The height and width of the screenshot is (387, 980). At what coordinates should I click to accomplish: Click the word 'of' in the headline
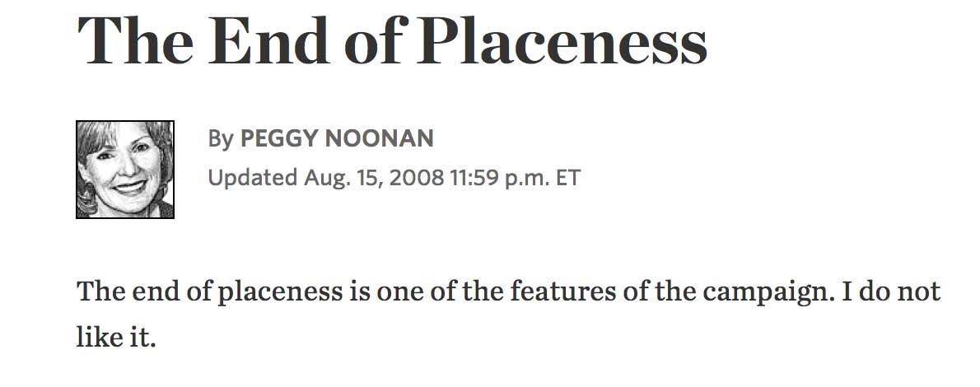[x=373, y=40]
